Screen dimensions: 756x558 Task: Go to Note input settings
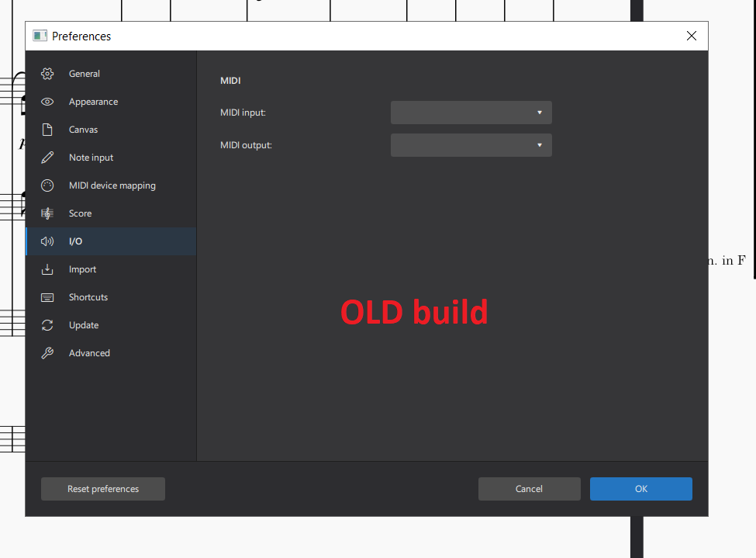[112, 158]
